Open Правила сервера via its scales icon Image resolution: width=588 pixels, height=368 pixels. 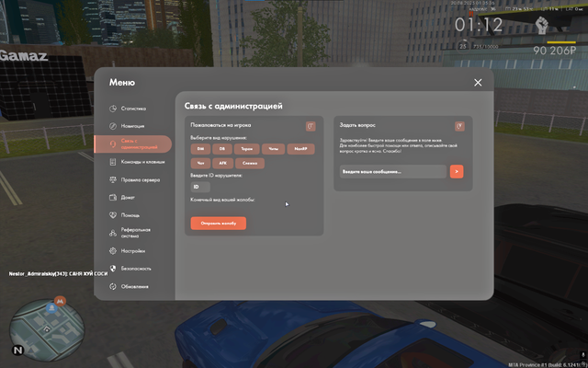113,180
